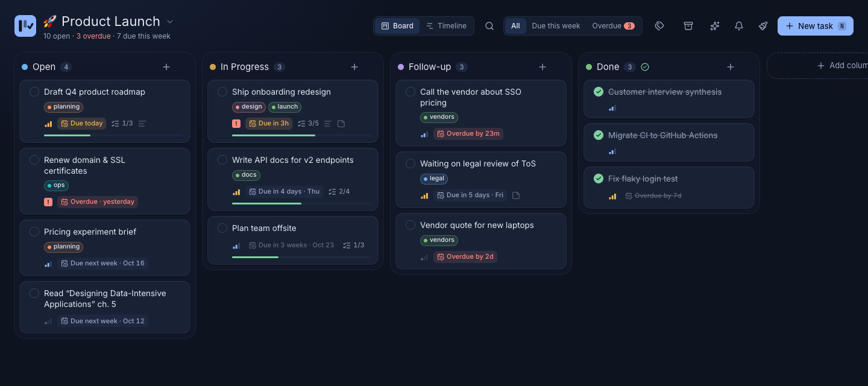Filter by Due this week
The width and height of the screenshot is (868, 386).
coord(556,26)
